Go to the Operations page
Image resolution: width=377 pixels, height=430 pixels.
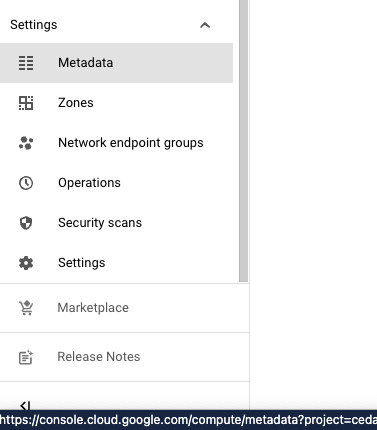pos(116,183)
